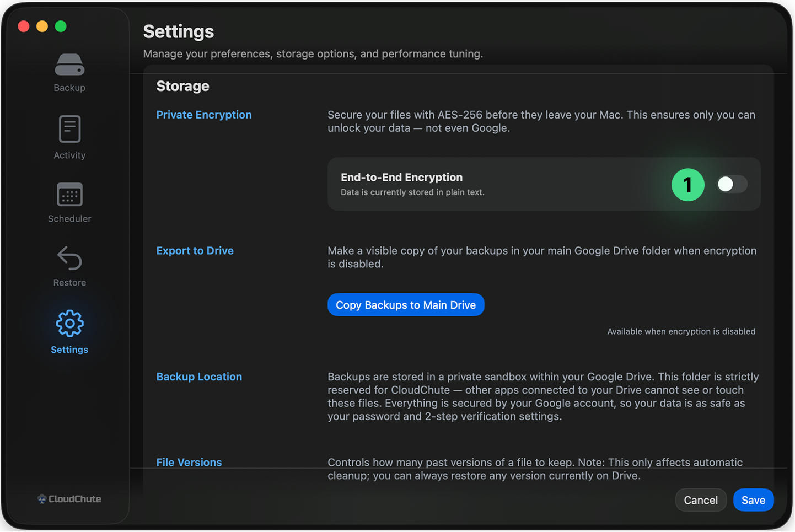Cancel the settings changes

click(x=701, y=500)
